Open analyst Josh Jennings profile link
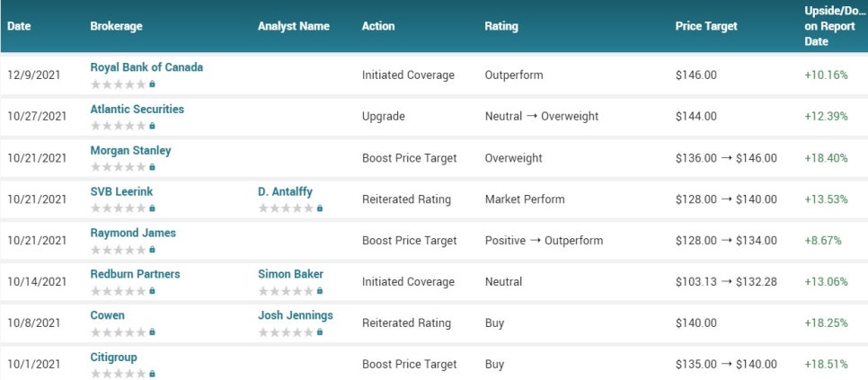 296,315
